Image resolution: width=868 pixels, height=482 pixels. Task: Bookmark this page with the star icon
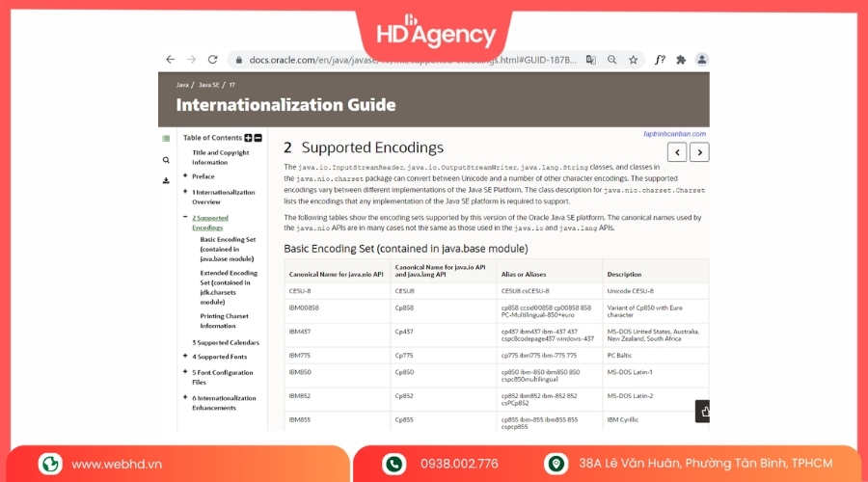tap(634, 60)
